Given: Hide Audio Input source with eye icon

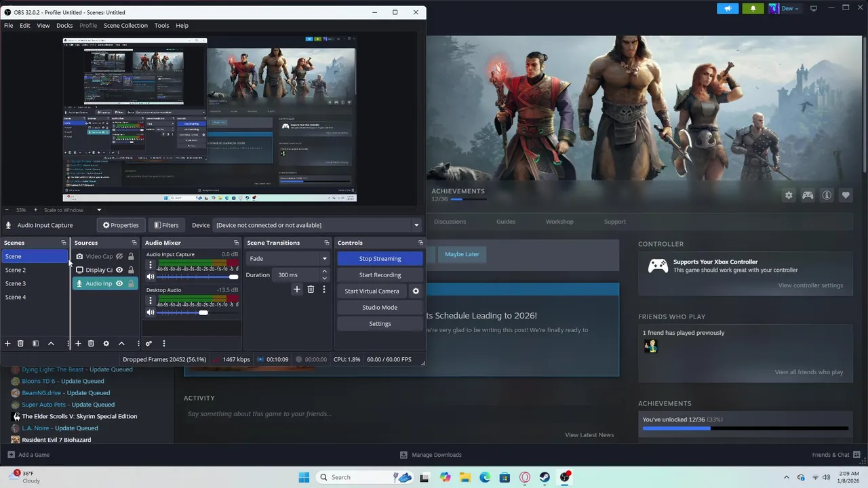Looking at the screenshot, I should point(119,283).
